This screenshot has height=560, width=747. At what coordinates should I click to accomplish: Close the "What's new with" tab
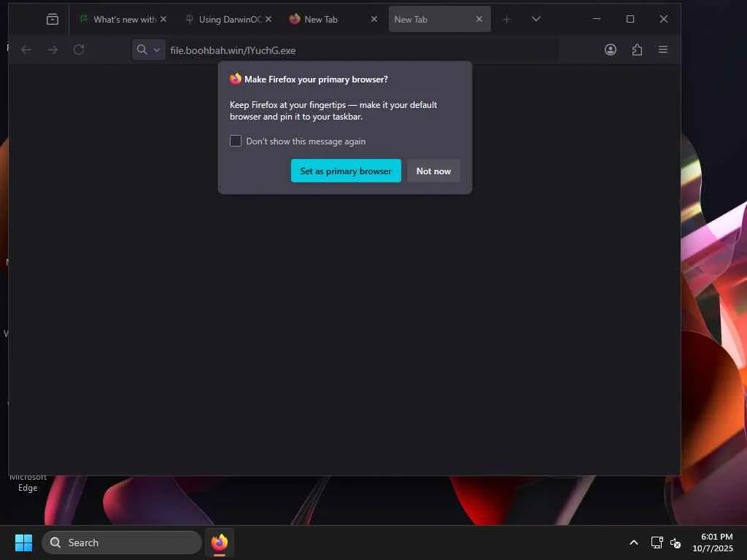[163, 19]
